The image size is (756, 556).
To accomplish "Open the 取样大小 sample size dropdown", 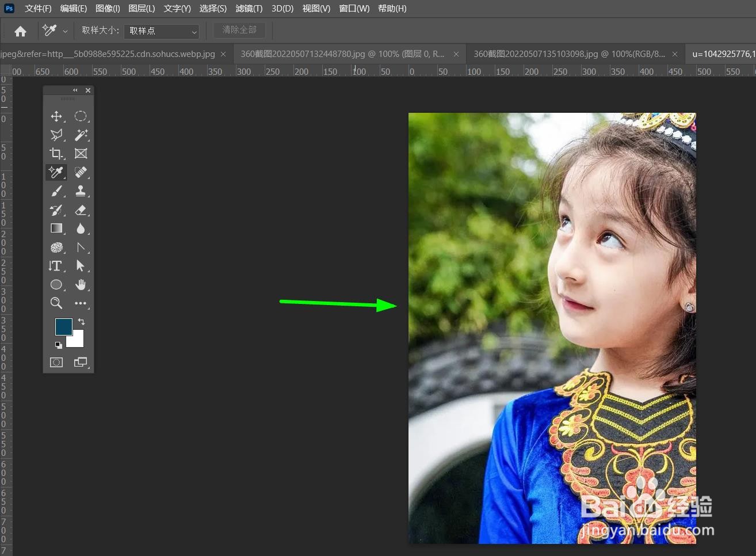I will point(162,31).
